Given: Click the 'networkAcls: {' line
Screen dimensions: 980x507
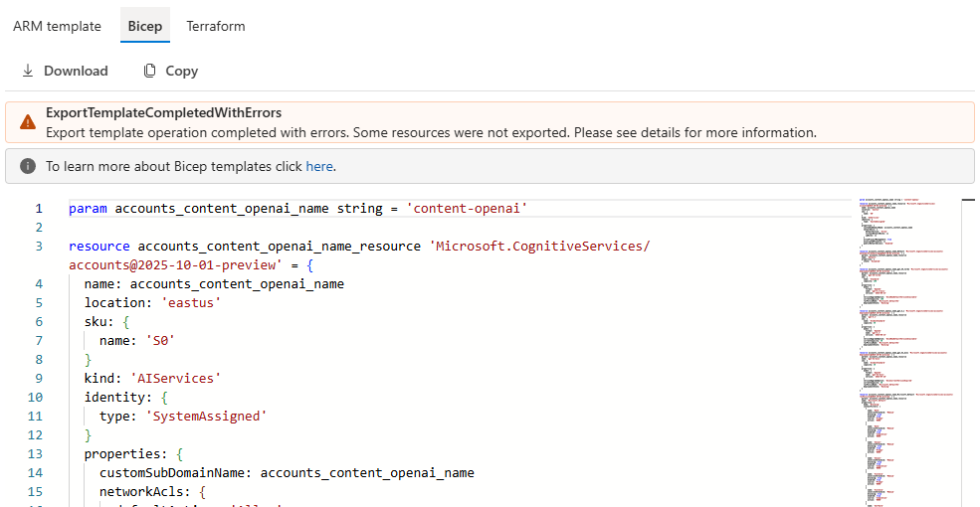Looking at the screenshot, I should coord(153,492).
